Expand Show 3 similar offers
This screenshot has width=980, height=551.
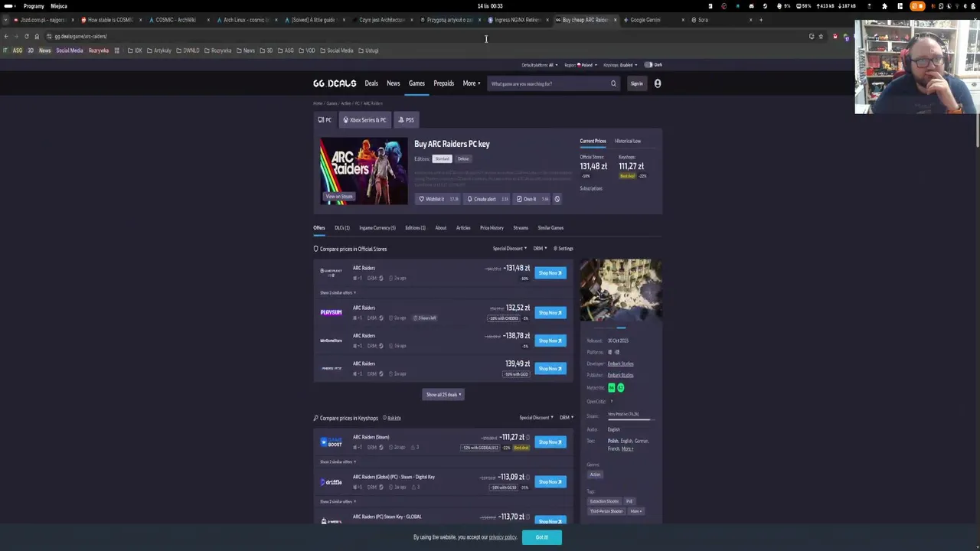tap(338, 293)
